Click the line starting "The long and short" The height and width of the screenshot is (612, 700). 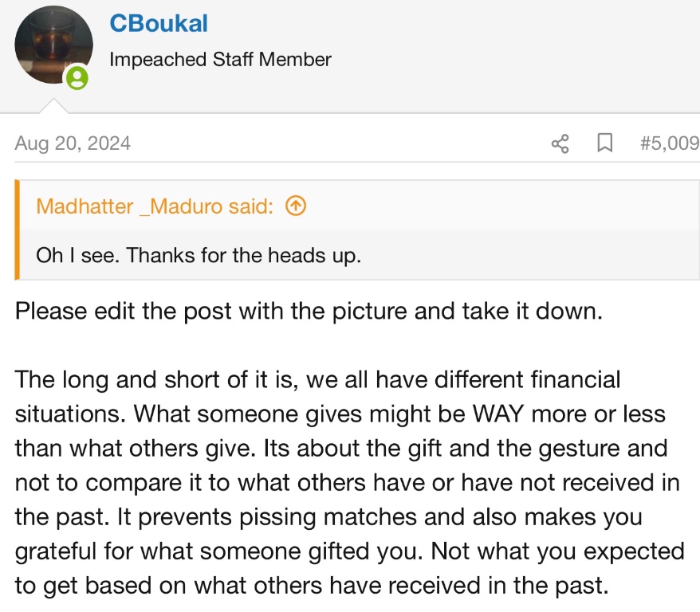point(317,379)
